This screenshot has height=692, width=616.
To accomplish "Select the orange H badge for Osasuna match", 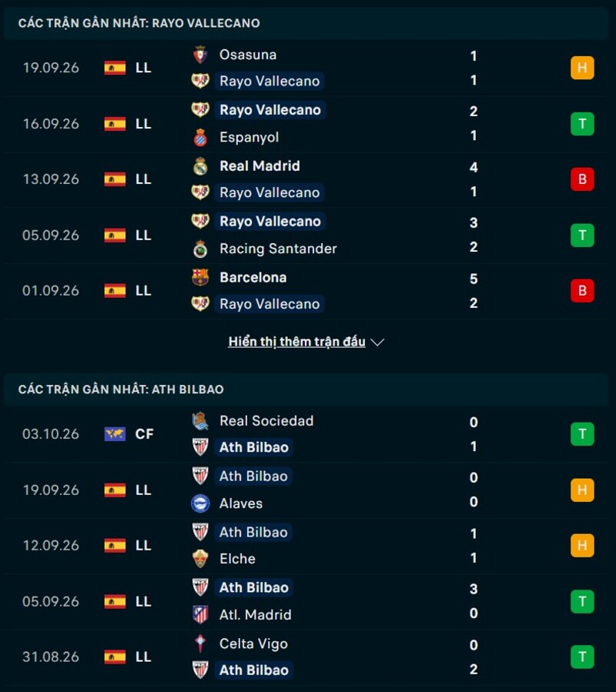I will pyautogui.click(x=582, y=68).
